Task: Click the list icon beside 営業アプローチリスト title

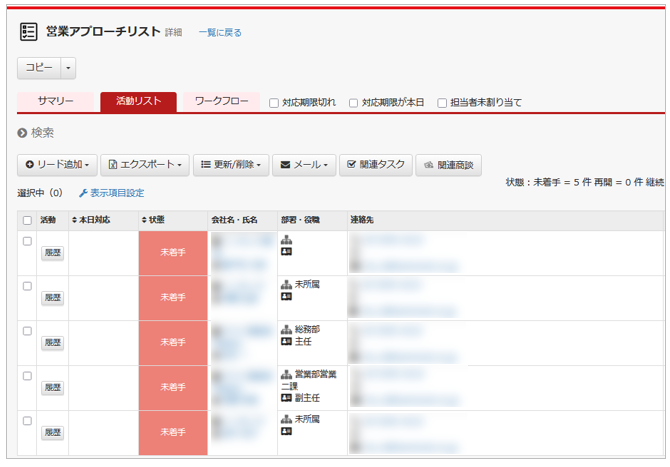Action: pyautogui.click(x=28, y=32)
